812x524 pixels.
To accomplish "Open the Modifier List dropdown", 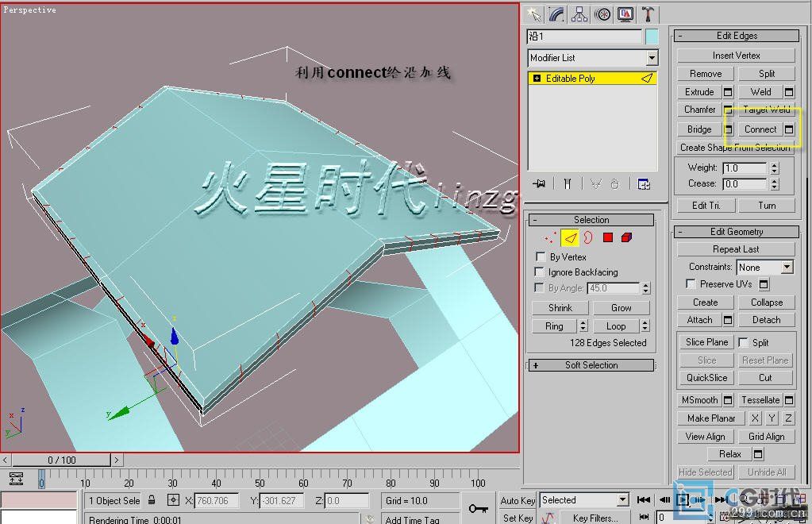I will point(652,57).
